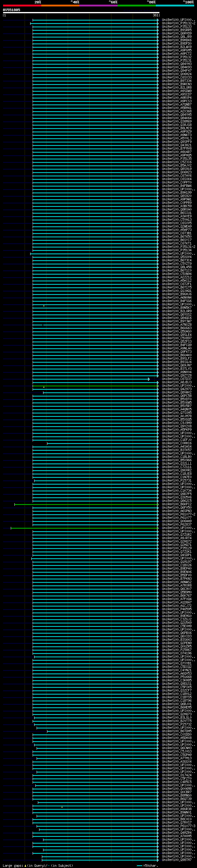197x868 pixels.
Task: Open hit UniRef100_B6TDH5
Action: [177, 731]
